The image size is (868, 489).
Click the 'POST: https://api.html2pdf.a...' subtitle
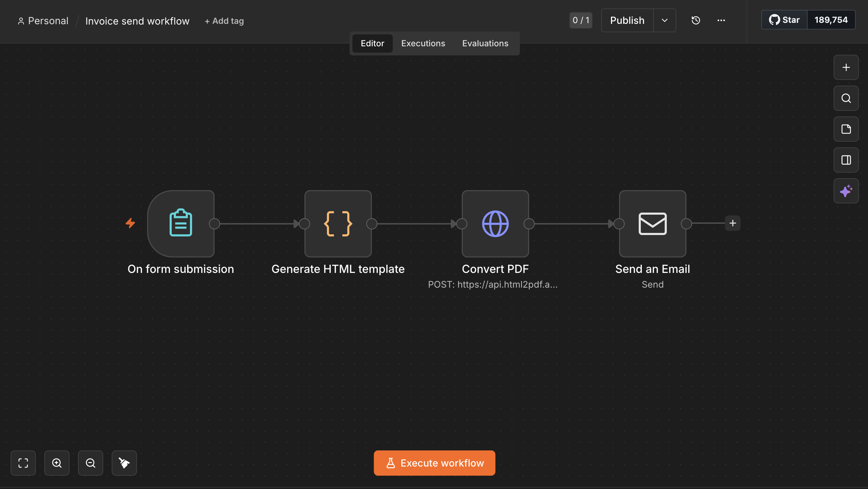[493, 284]
